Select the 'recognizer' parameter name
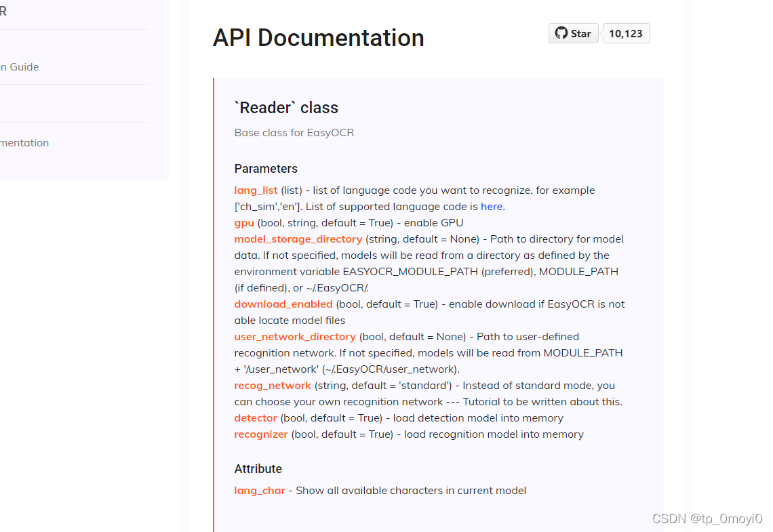The image size is (773, 532). pyautogui.click(x=261, y=434)
